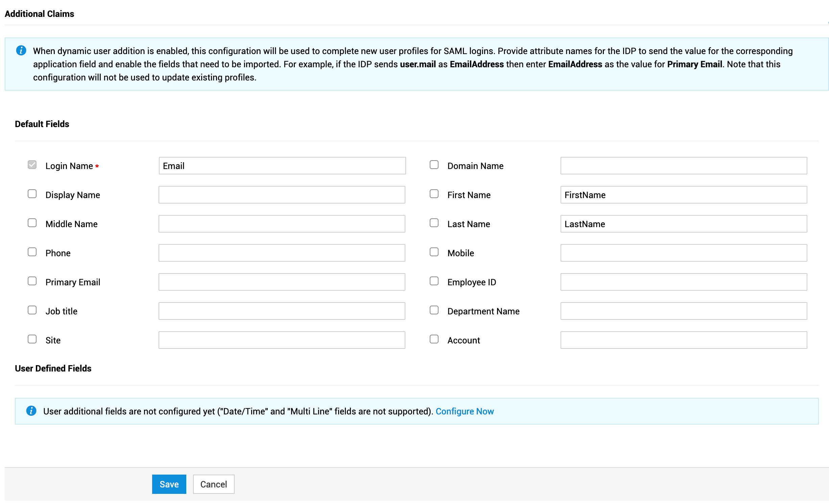Screen dimensions: 829x504
Task: Toggle the Domain Name checkbox
Action: (434, 165)
